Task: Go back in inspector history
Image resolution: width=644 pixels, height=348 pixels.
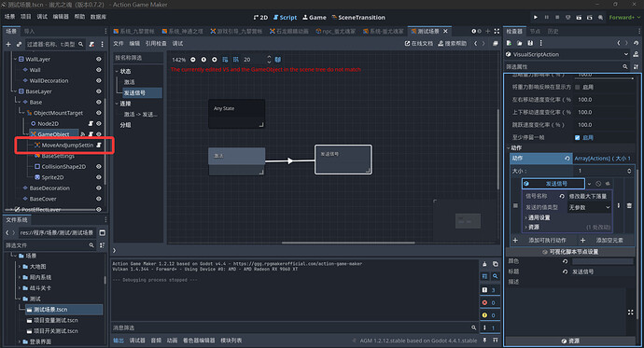Action: coord(619,43)
